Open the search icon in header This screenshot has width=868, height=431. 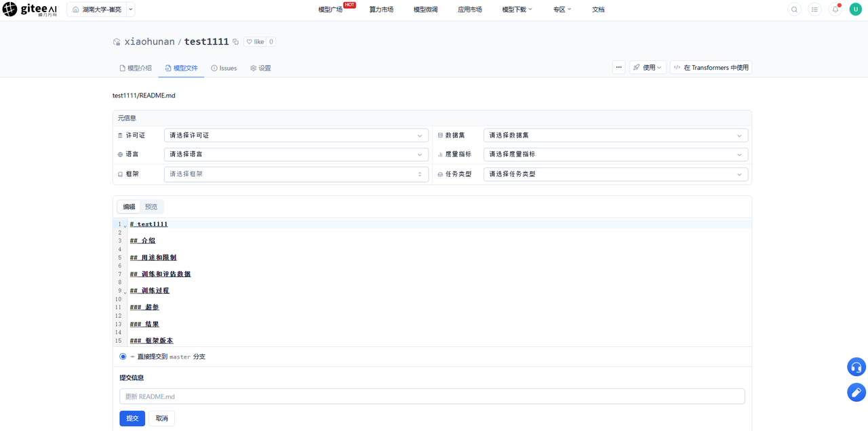coord(794,9)
